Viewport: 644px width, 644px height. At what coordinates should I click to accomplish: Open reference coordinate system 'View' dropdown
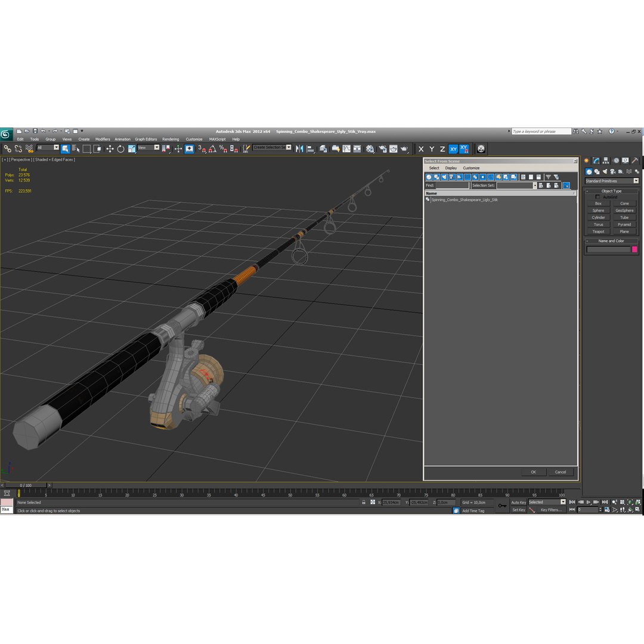(156, 147)
